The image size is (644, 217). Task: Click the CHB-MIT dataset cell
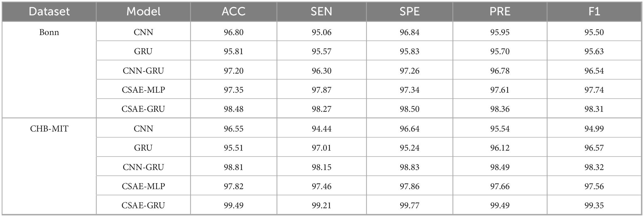49,129
